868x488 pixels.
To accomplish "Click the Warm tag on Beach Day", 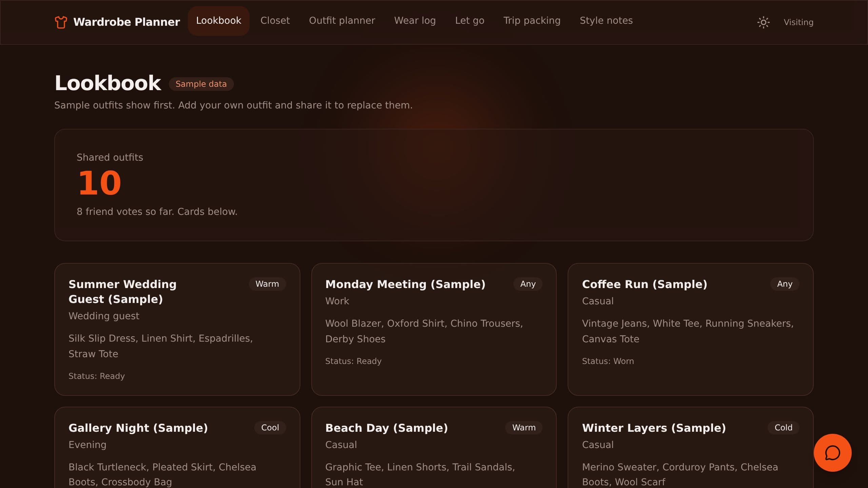I will [524, 428].
